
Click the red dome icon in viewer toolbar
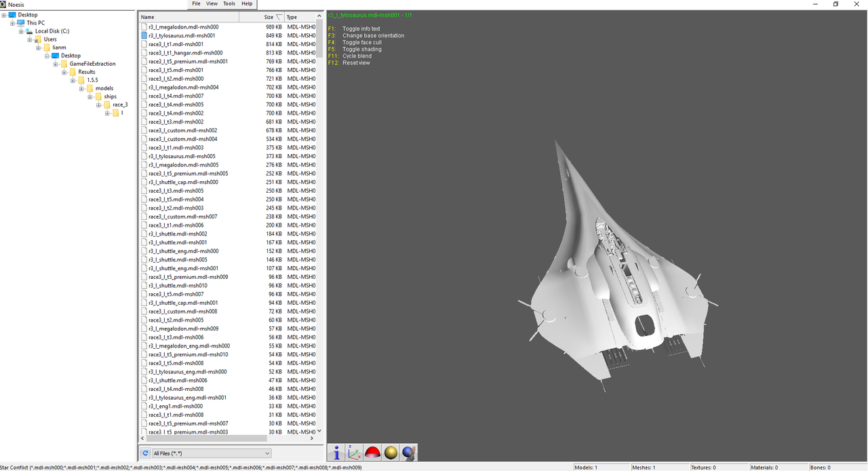372,453
